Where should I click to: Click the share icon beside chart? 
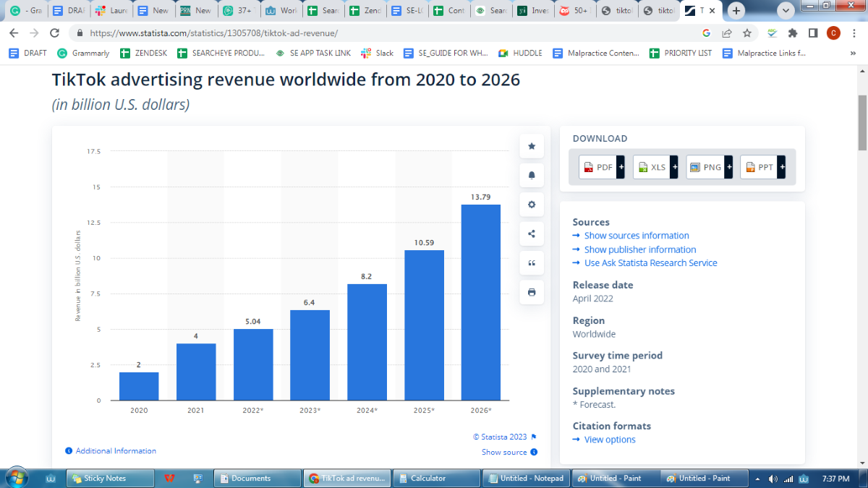(532, 234)
